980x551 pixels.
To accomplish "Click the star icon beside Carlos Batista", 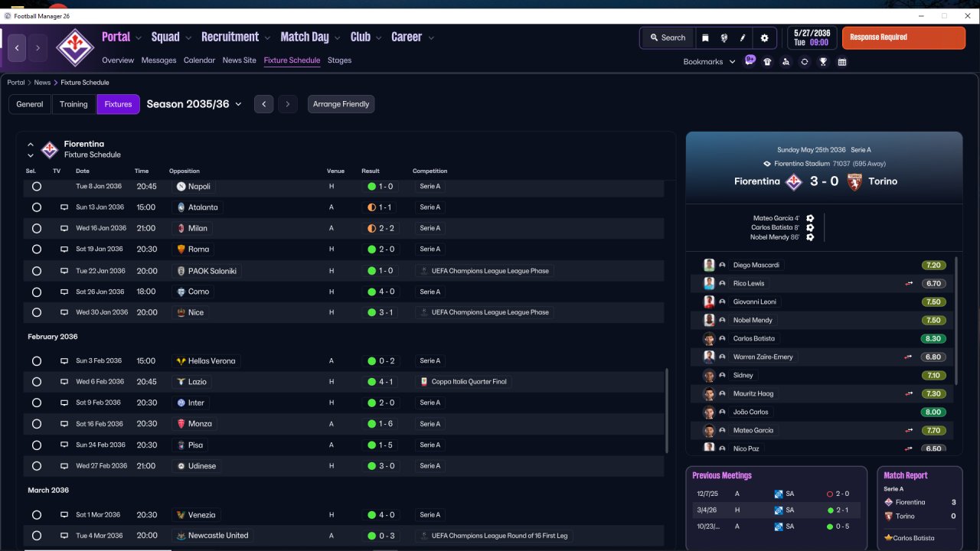I will [x=887, y=538].
